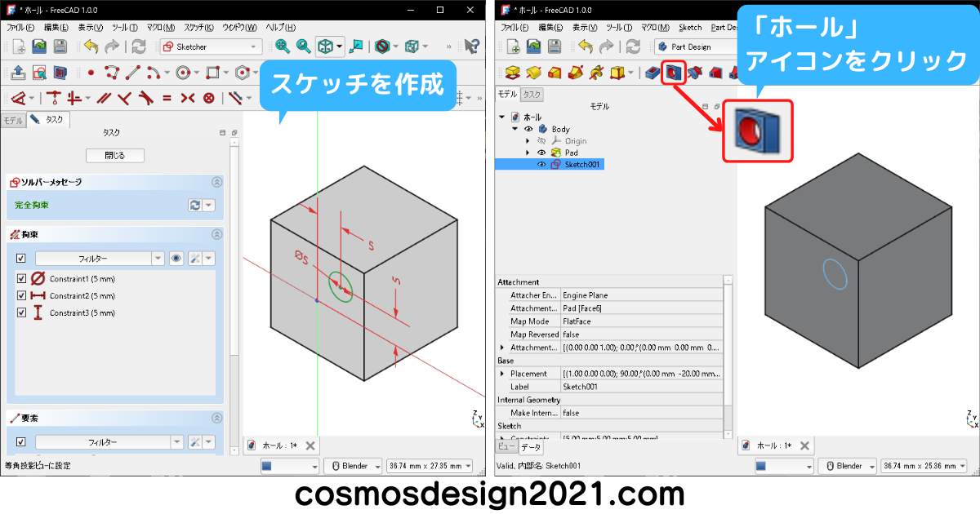This screenshot has width=980, height=514.
Task: Open Sketcher workbench dropdown
Action: tap(211, 47)
